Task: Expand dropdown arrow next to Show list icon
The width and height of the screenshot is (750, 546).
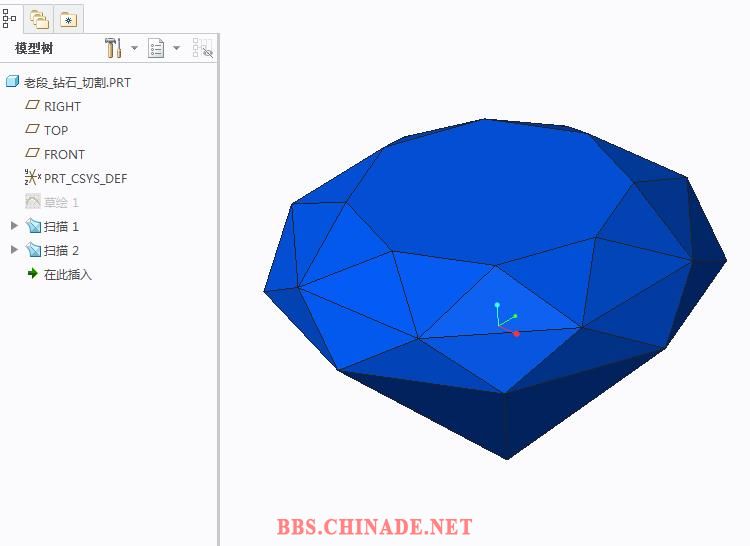Action: [176, 48]
